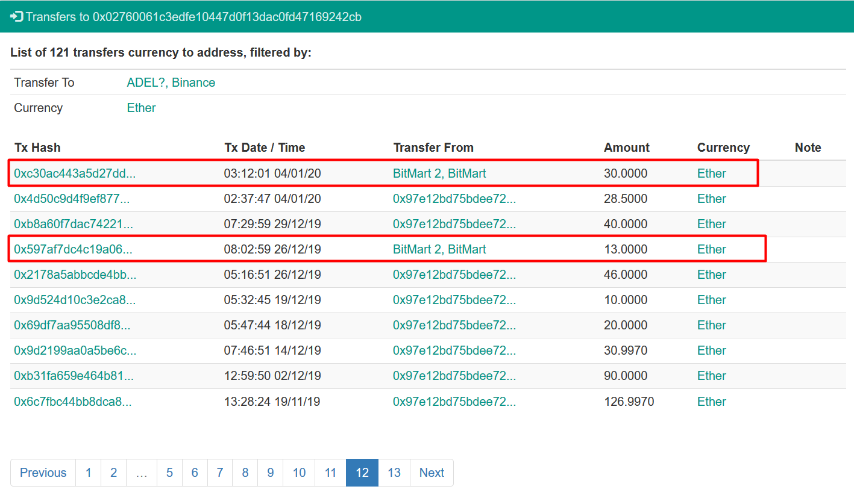Screen dimensions: 854x504
Task: Open transaction hash 0xc30ac443a5d27dd...
Action: pos(75,173)
